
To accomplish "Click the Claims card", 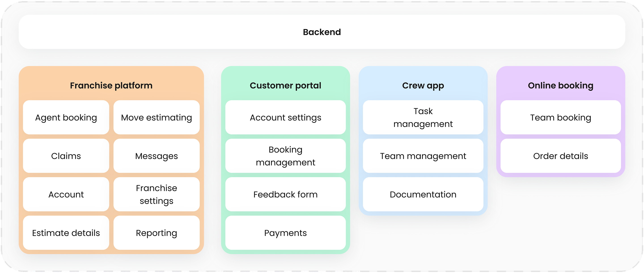I will point(66,156).
